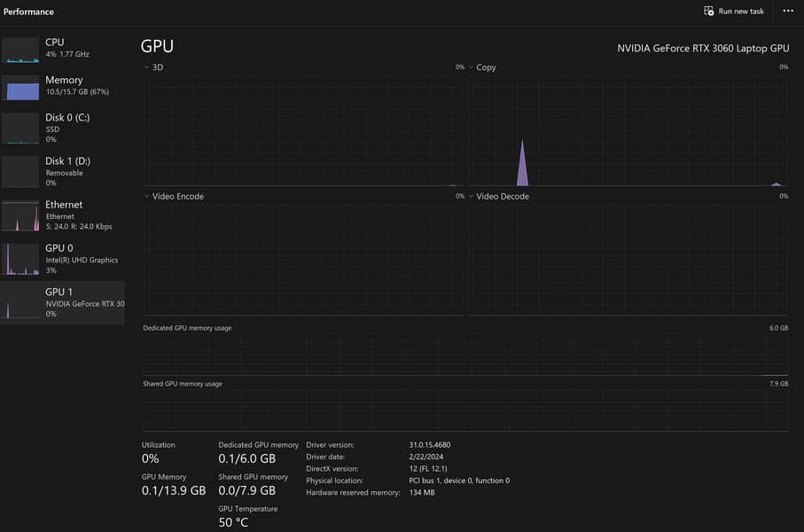This screenshot has width=804, height=532.
Task: Select the CPU mini graph thumbnail
Action: pyautogui.click(x=20, y=50)
